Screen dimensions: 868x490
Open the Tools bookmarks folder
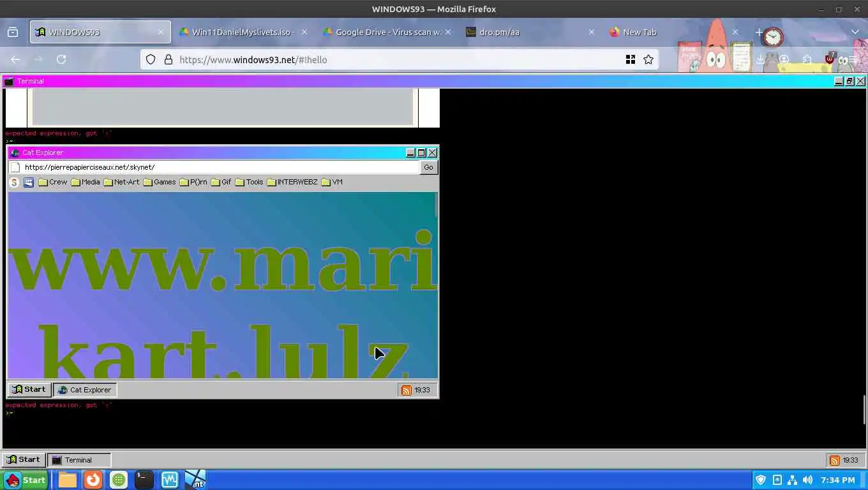click(x=249, y=182)
